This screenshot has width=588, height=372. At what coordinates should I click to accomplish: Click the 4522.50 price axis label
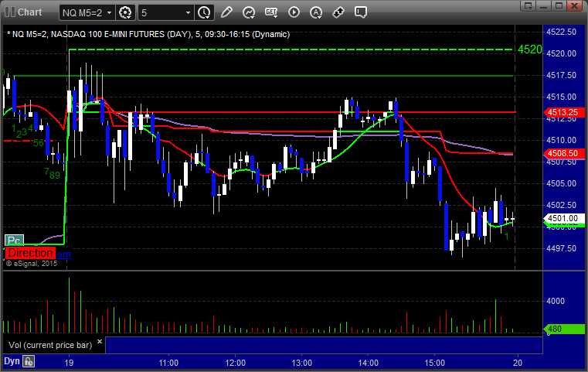[562, 32]
